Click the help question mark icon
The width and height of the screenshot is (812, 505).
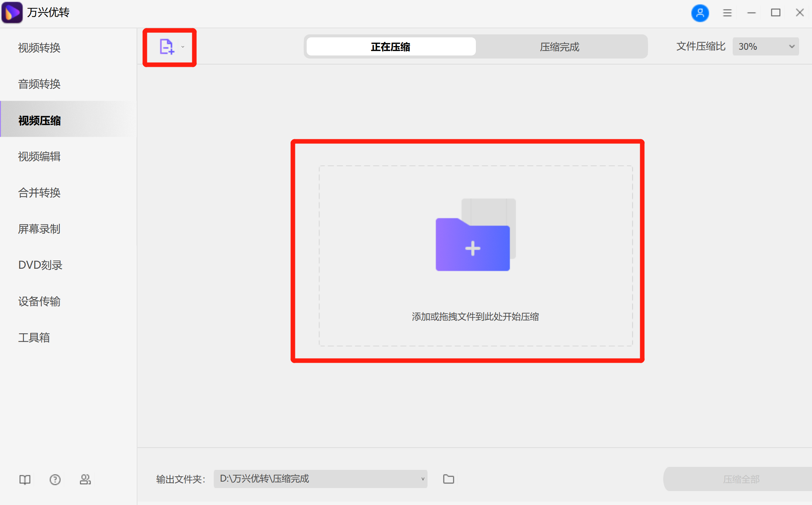point(55,479)
